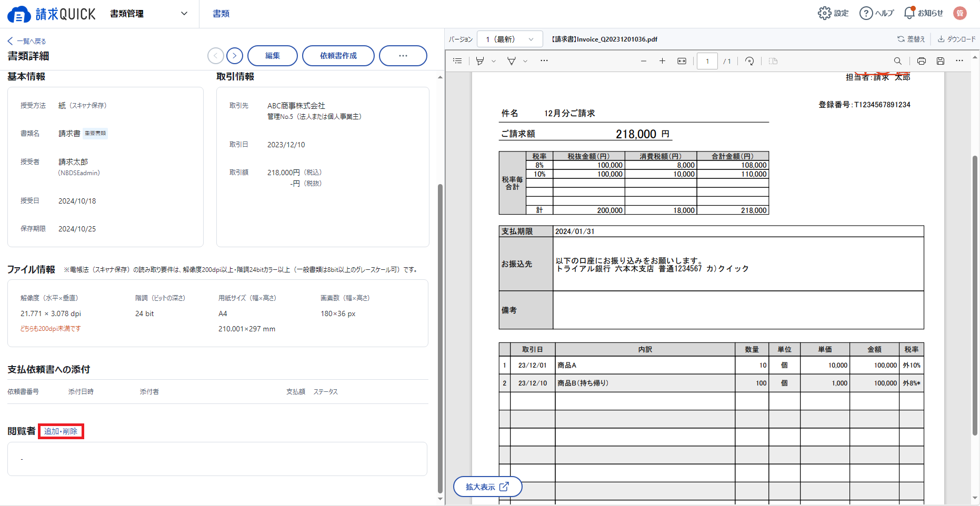Open PDF viewer more options

tap(959, 61)
